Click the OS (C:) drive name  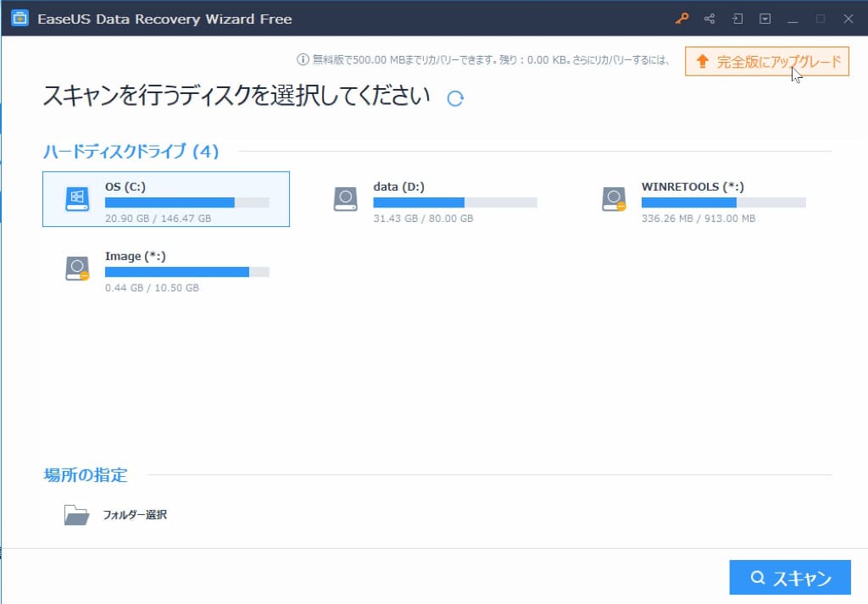pyautogui.click(x=125, y=187)
